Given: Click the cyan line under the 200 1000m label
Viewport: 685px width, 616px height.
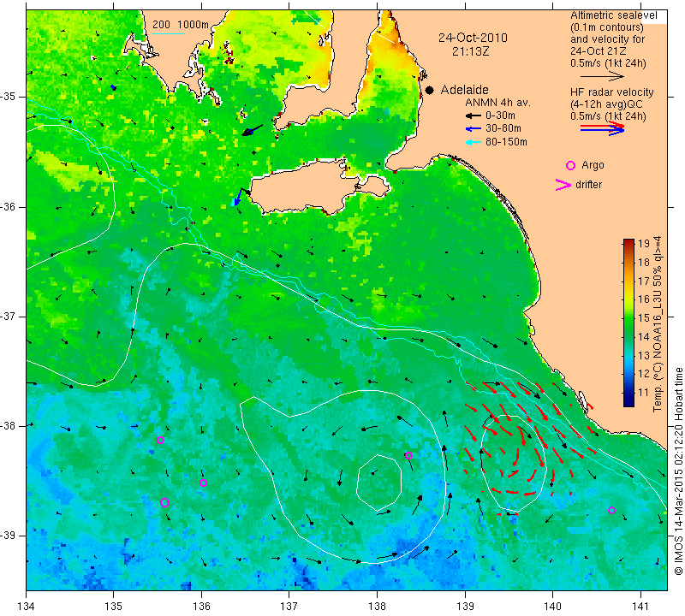Looking at the screenshot, I should coord(169,33).
